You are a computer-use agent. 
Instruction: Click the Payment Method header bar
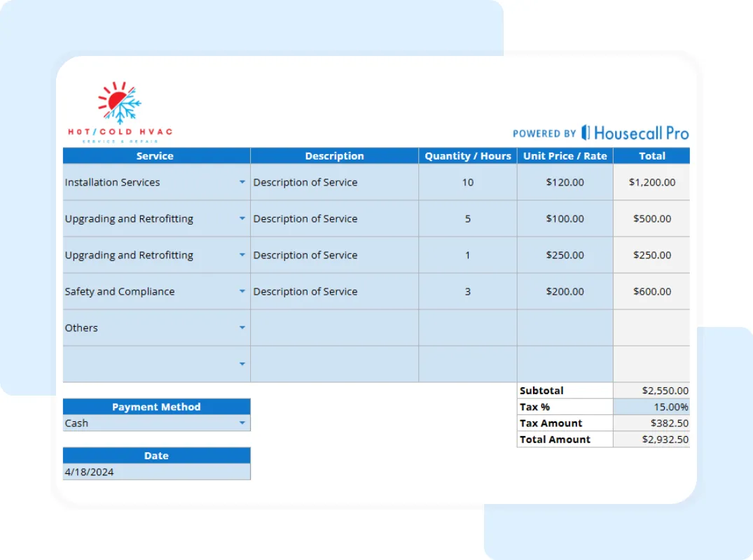(x=156, y=407)
